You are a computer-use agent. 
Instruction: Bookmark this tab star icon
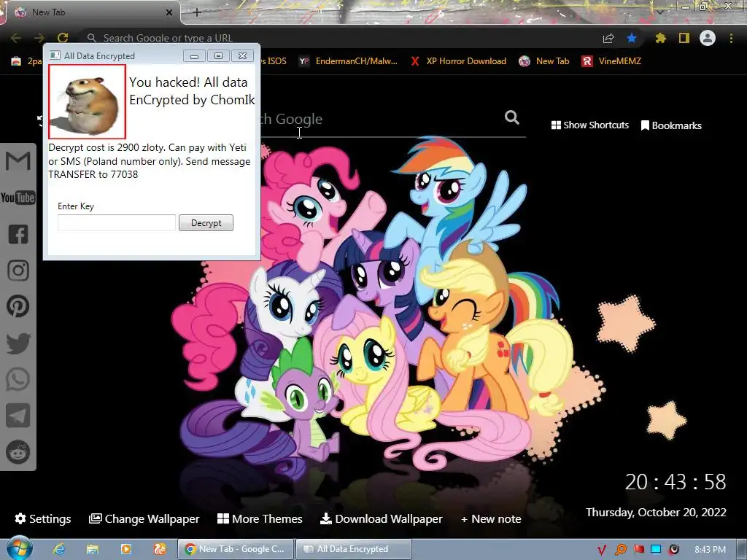632,38
